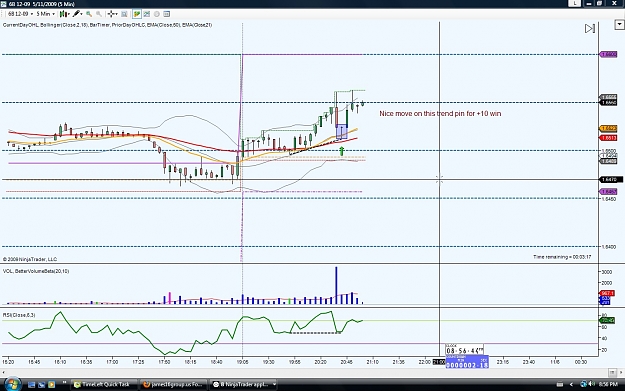Open the chart style candlestick dropdown

click(65, 14)
